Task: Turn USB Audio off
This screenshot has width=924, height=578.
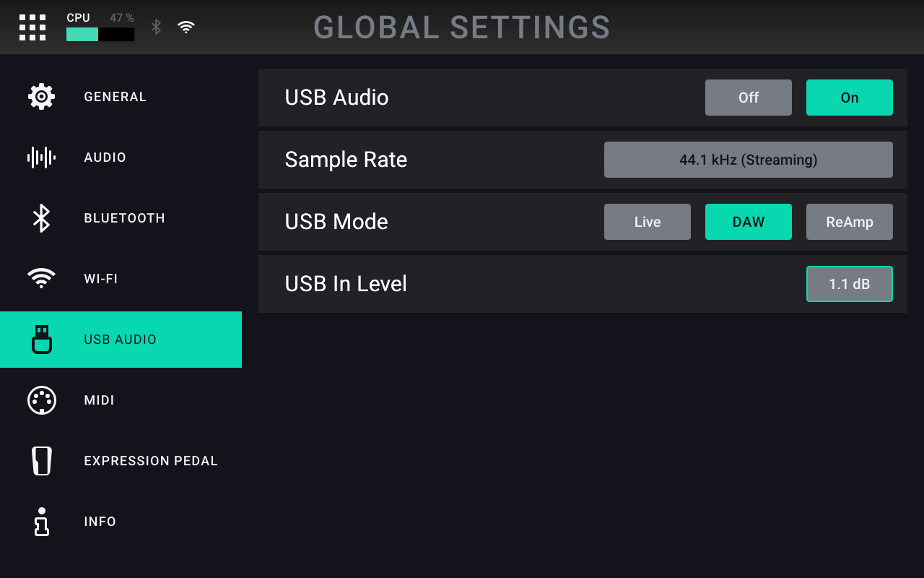Action: point(748,98)
